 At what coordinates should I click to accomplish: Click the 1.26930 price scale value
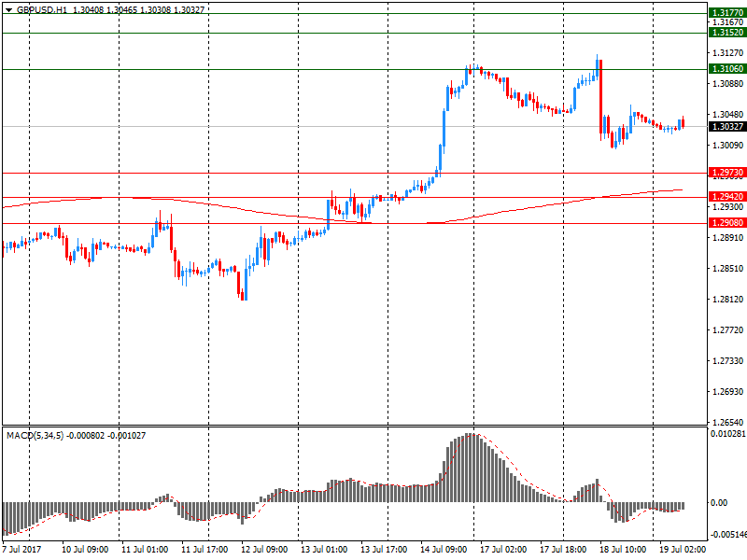(x=727, y=391)
